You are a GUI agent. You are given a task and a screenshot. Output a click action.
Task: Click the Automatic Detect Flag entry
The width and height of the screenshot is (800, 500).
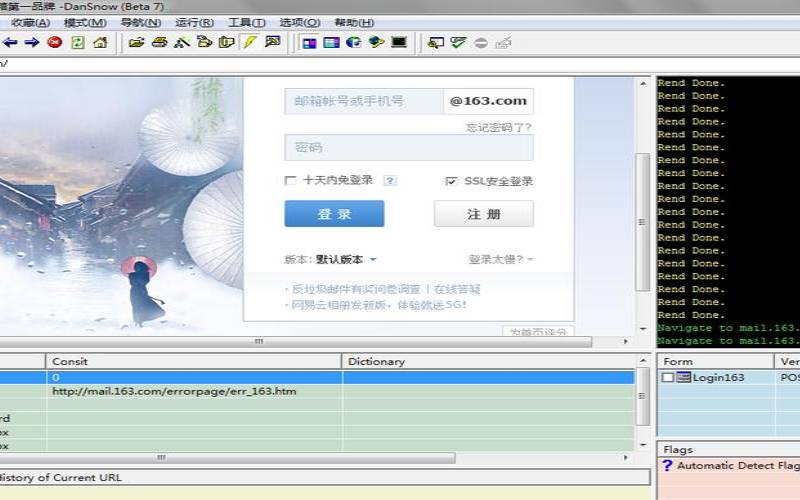click(x=738, y=465)
